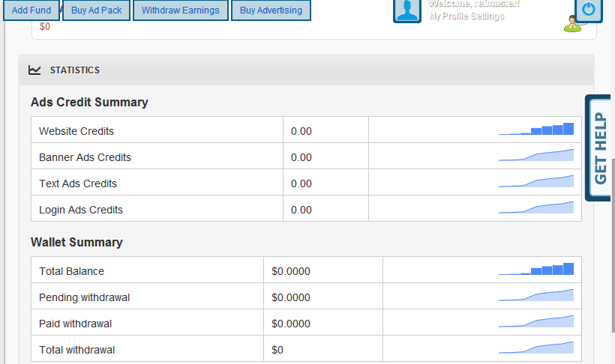Viewport: 615px width, 364px height.
Task: Click the green support agent icon
Action: point(572,23)
